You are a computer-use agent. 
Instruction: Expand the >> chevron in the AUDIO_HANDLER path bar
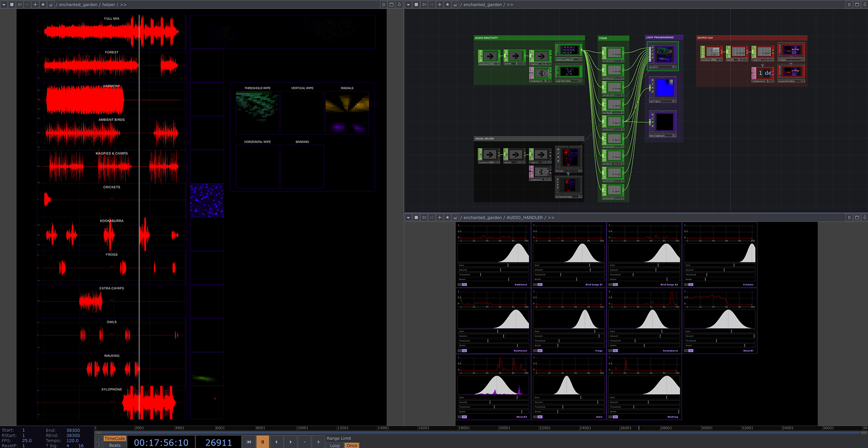tap(551, 218)
